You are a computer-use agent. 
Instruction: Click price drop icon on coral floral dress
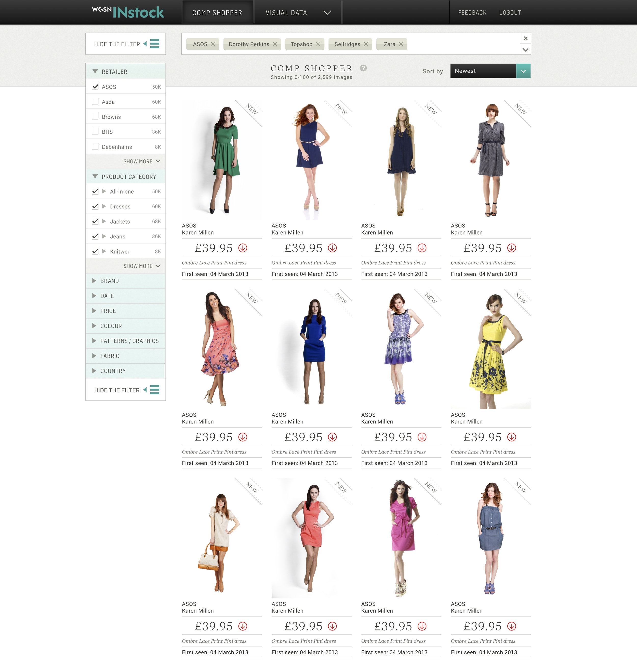[243, 437]
